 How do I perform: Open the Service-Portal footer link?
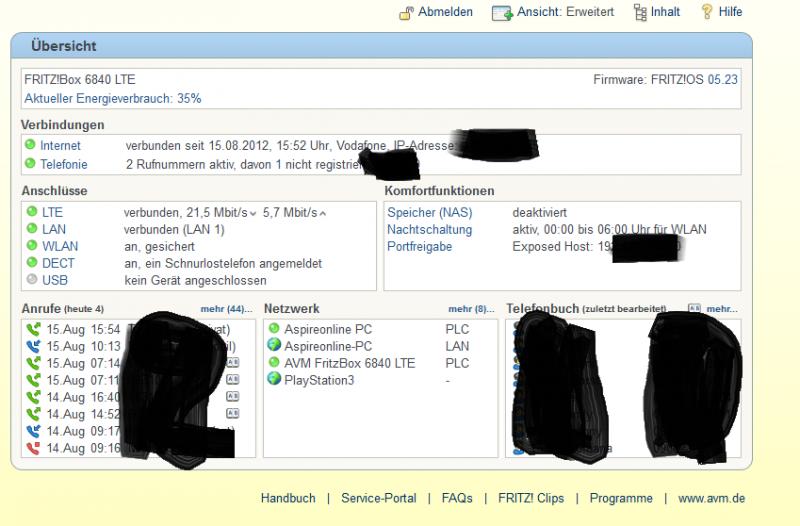click(379, 498)
